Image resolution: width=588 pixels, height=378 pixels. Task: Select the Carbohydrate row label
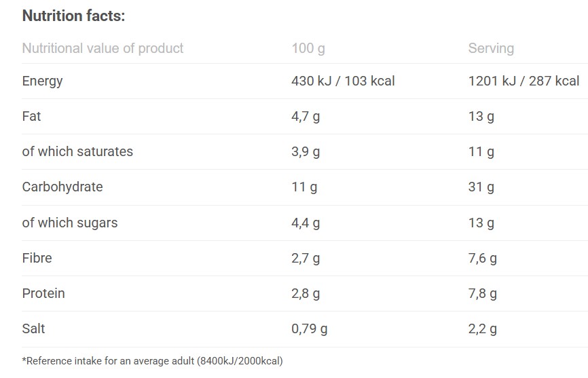(x=62, y=187)
